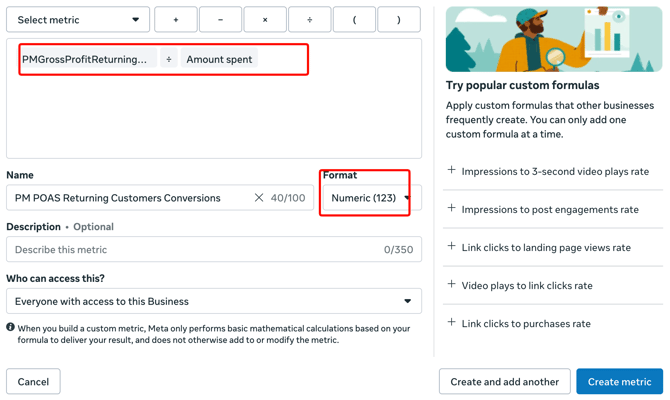
Task: Insert a closing parenthesis
Action: coord(399,20)
